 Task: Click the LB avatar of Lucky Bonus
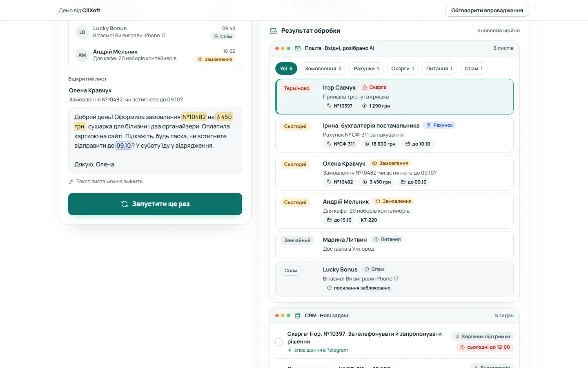(x=82, y=32)
